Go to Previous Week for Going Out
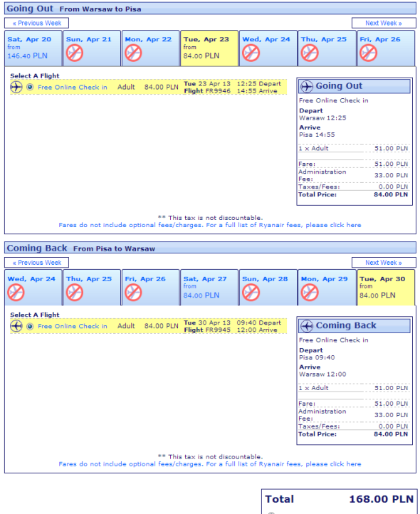 [37, 23]
